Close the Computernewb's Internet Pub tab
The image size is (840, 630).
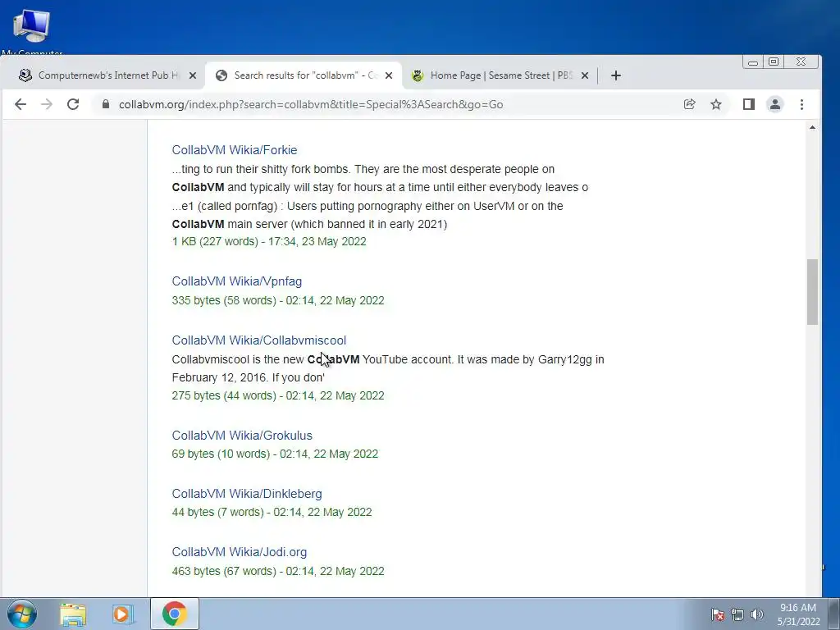click(193, 75)
